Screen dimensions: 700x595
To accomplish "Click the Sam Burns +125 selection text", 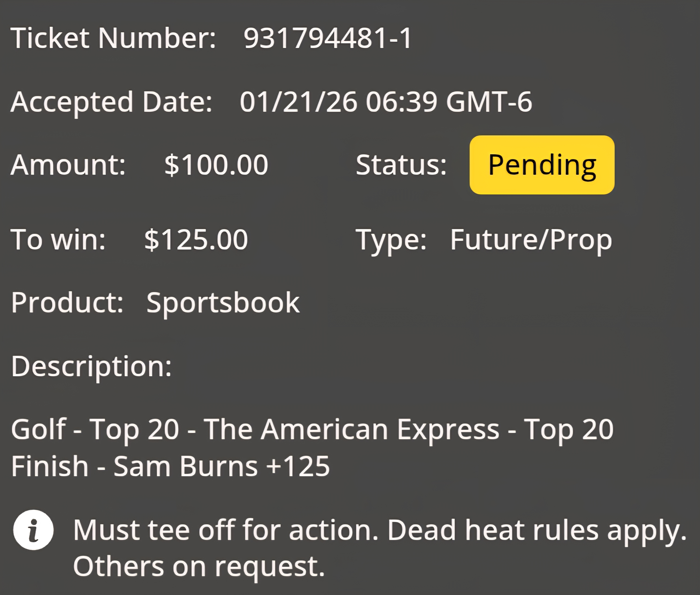I will click(221, 466).
